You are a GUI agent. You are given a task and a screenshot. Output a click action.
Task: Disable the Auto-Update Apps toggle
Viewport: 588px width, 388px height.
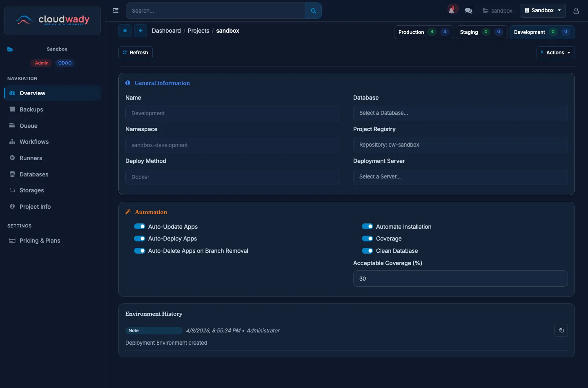tap(140, 226)
